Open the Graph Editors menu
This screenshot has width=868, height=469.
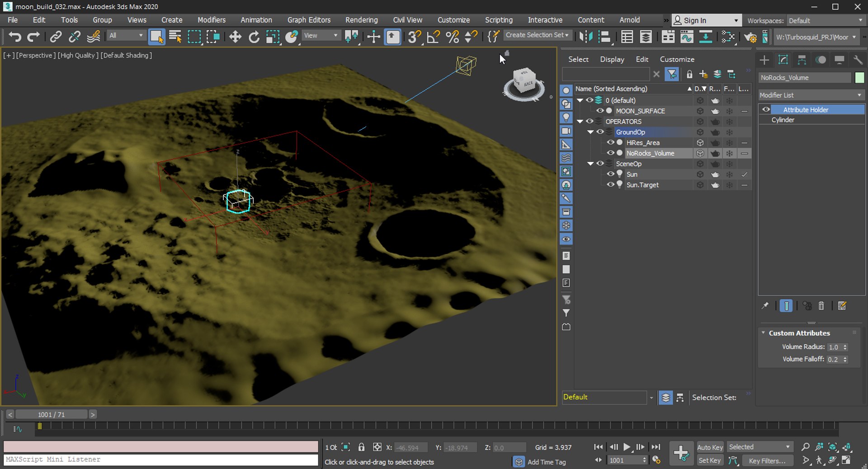coord(309,20)
